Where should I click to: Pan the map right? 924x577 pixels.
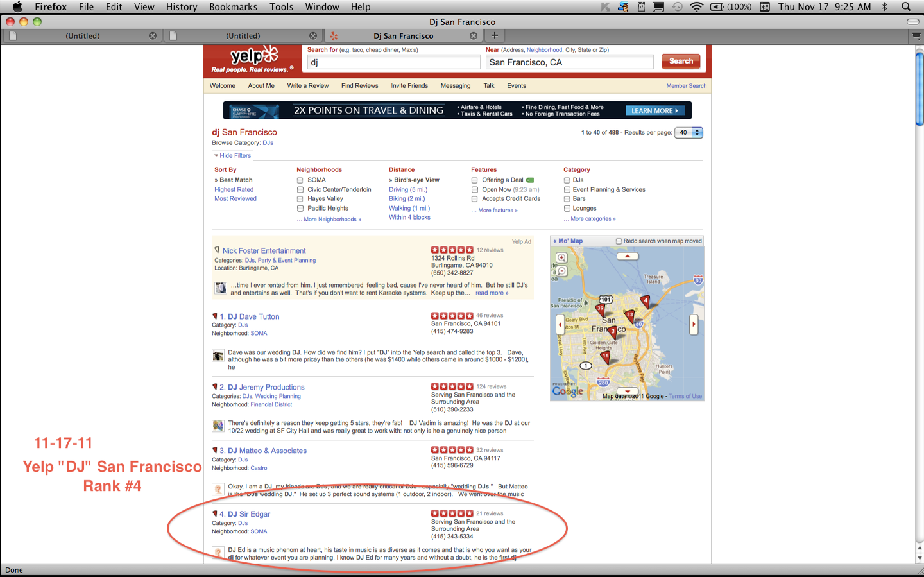tap(694, 325)
